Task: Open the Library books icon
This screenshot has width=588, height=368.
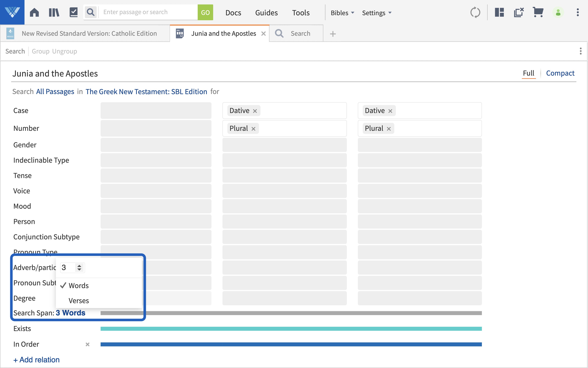Action: tap(54, 12)
